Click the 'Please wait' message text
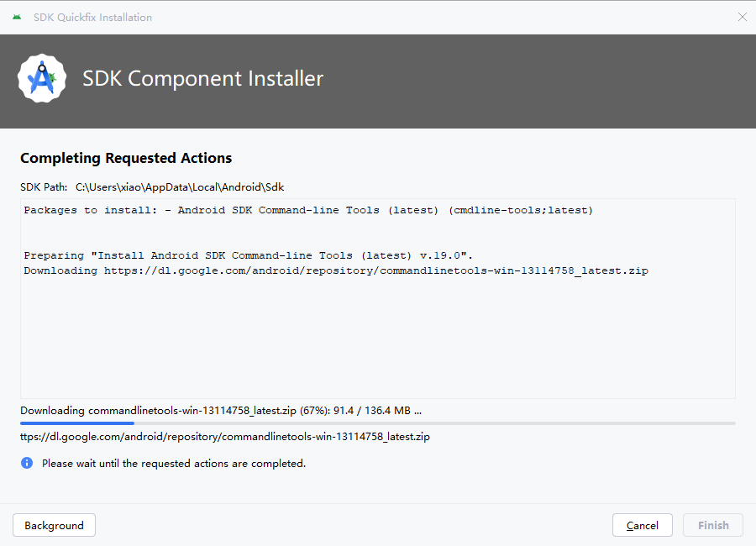Screen dimensions: 756x546 tap(174, 464)
